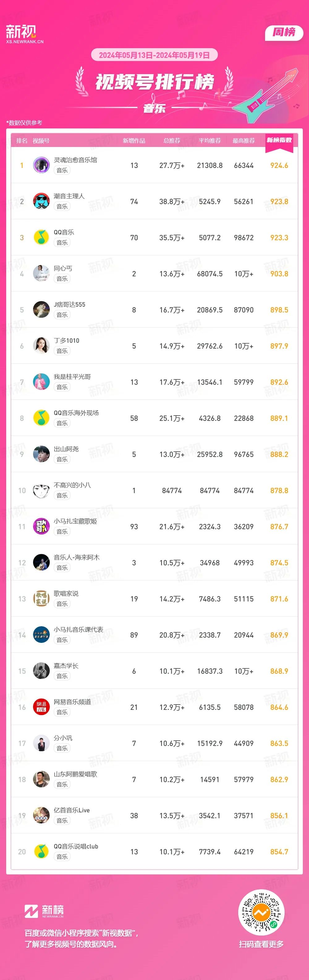The width and height of the screenshot is (309, 980).
Task: Click the 总推荐 column header
Action: (171, 141)
